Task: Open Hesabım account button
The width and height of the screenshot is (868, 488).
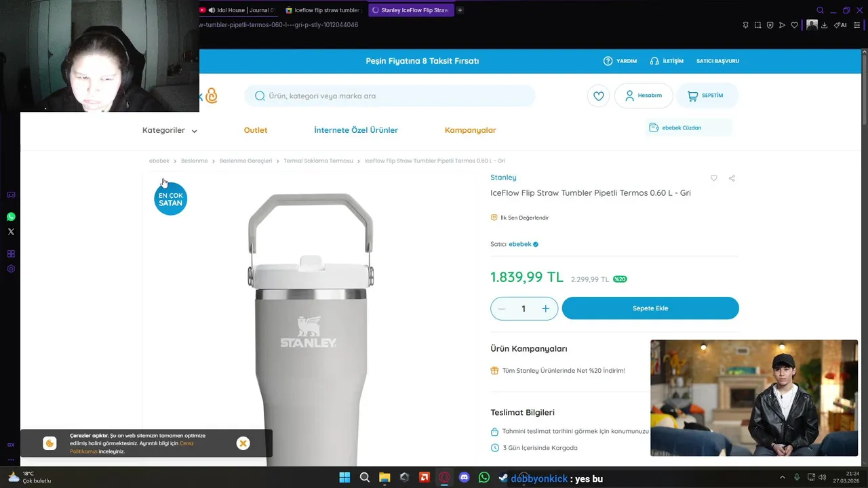Action: 644,96
